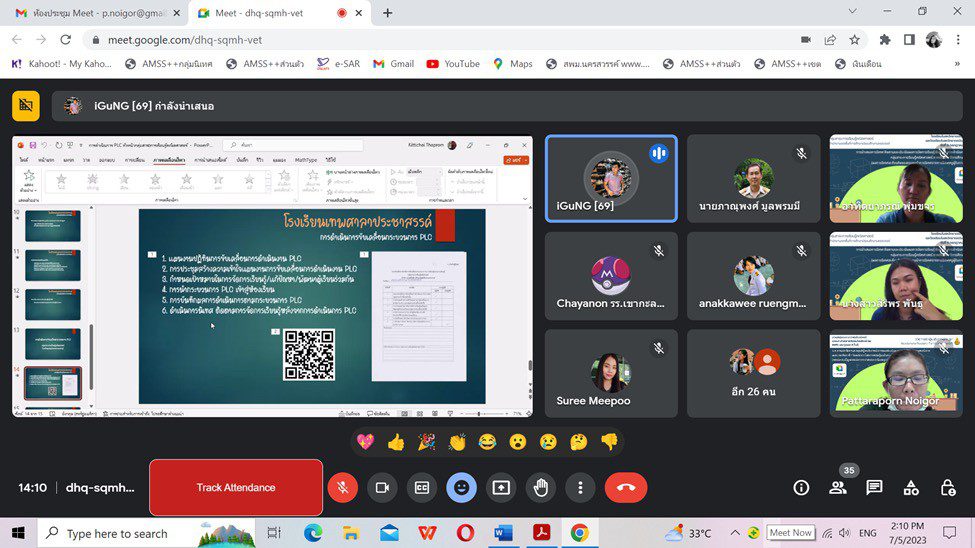Select the iGuNG [69] participant tile
975x548 pixels.
pyautogui.click(x=611, y=179)
